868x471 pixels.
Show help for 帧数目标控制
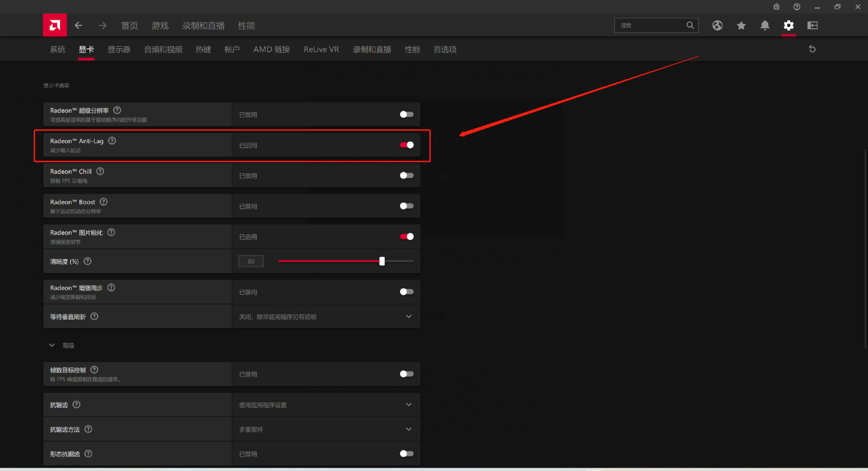click(x=94, y=370)
